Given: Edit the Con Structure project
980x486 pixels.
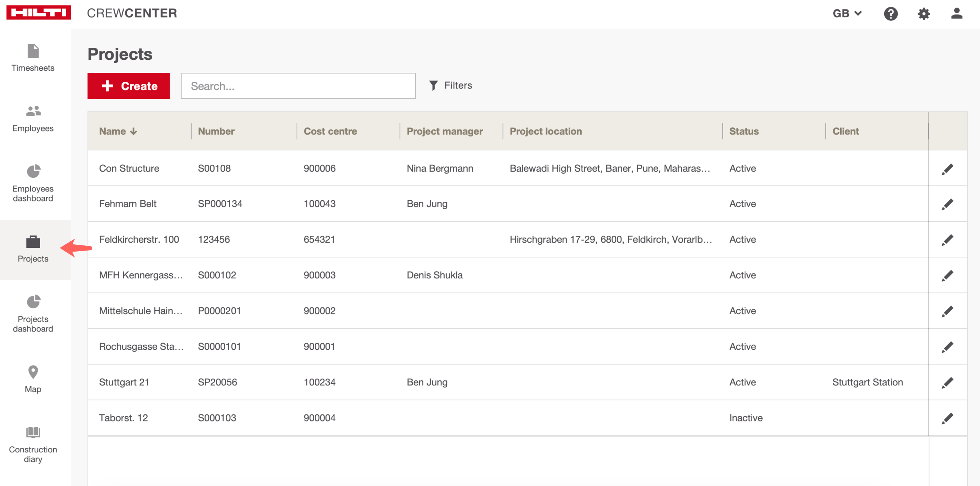Looking at the screenshot, I should (x=947, y=169).
